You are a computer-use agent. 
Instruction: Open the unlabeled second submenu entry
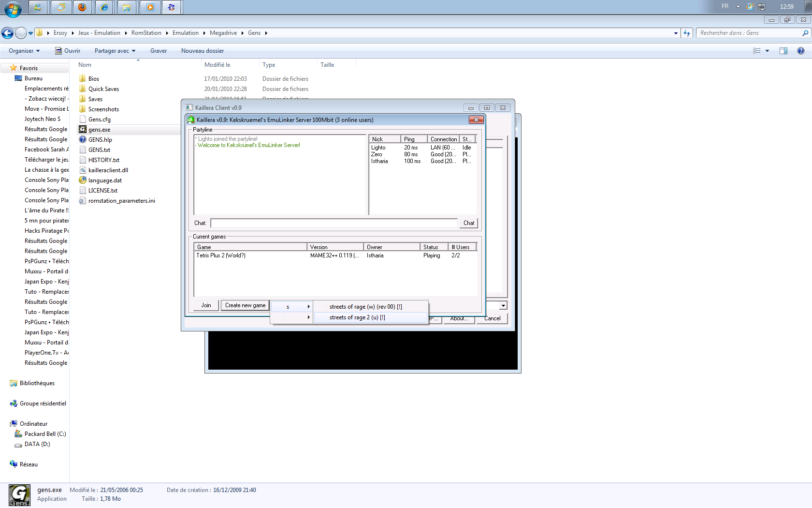point(291,317)
